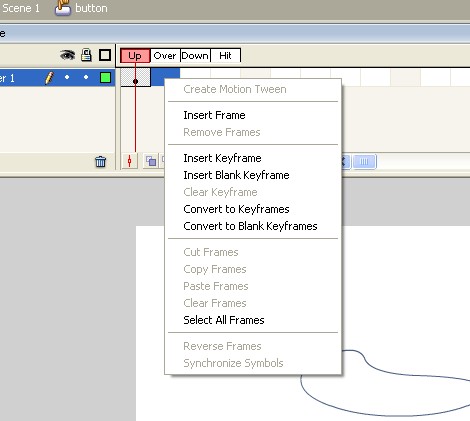Click Layer 1 green outline color swatch
The height and width of the screenshot is (421, 470).
[105, 78]
